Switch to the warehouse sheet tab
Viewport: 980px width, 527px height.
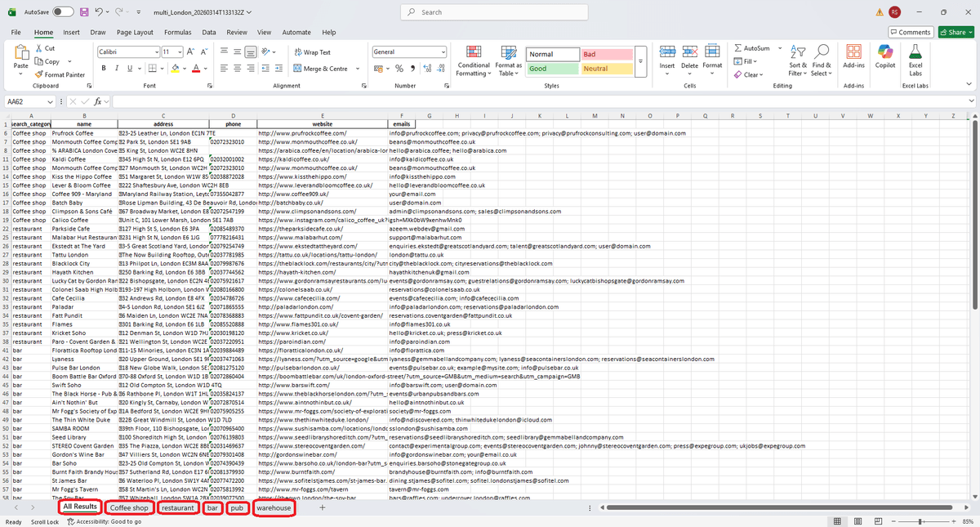click(x=273, y=507)
